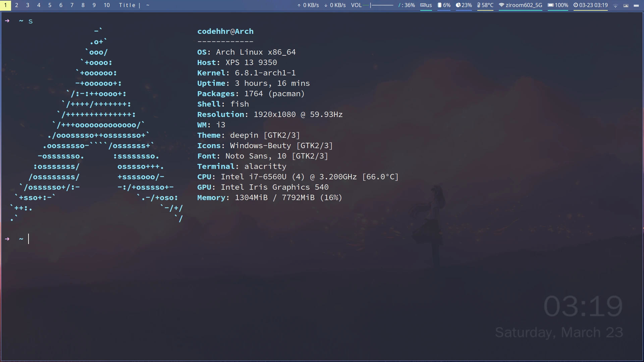This screenshot has width=644, height=362.
Task: Click the thermometer icon showing 58°C
Action: point(480,5)
